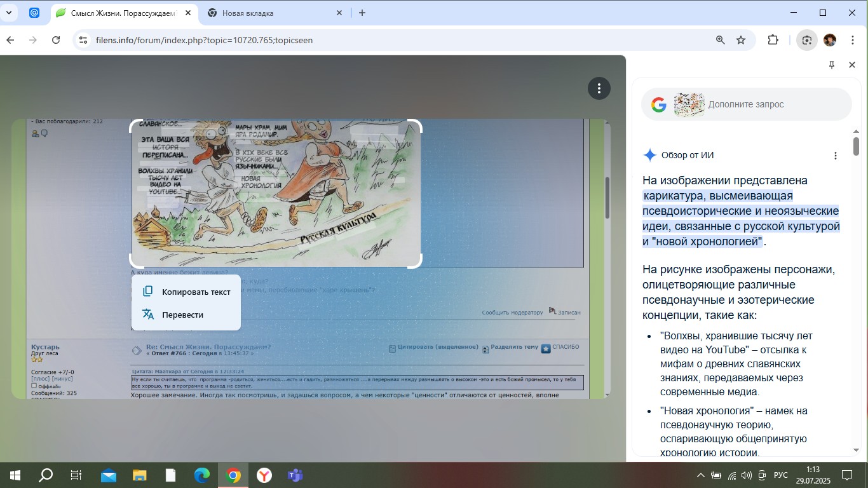Open the tab search dropdown arrow

(9, 13)
